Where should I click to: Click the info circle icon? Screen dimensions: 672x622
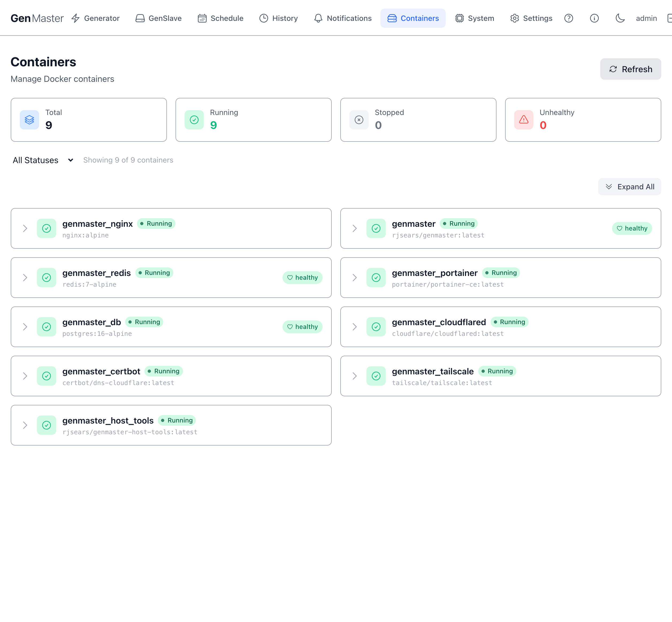click(594, 18)
